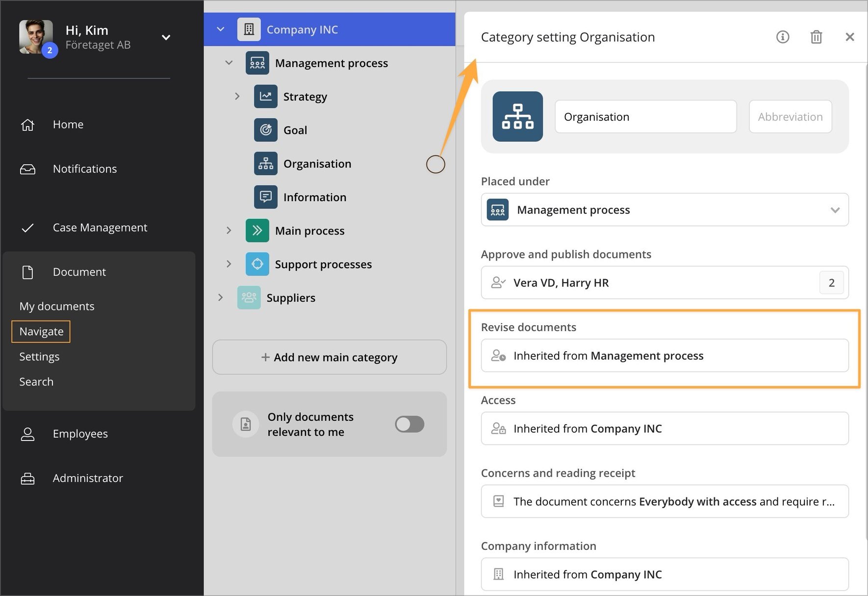Open Document Settings submenu item

(x=39, y=357)
